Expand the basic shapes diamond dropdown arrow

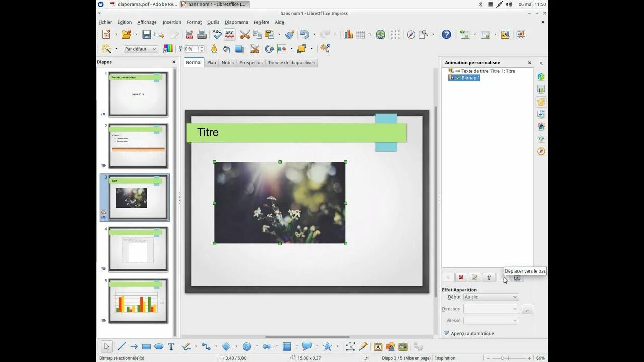point(236,346)
